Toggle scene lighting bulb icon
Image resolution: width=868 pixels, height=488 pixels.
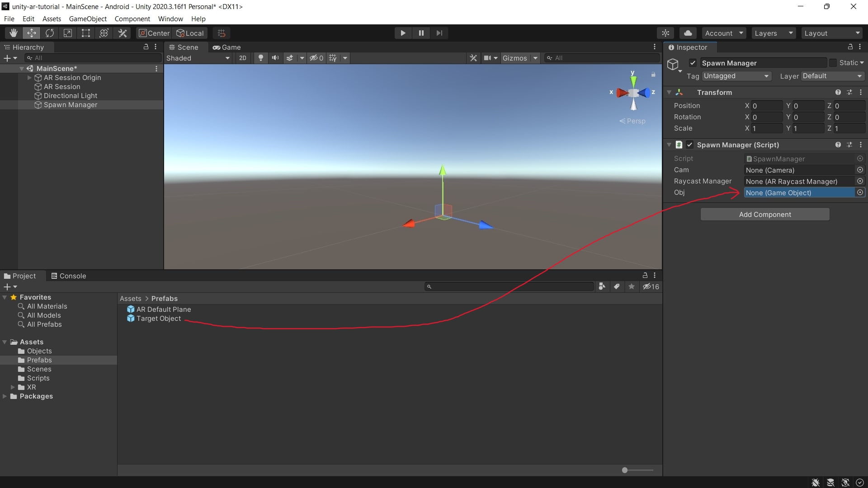click(260, 58)
